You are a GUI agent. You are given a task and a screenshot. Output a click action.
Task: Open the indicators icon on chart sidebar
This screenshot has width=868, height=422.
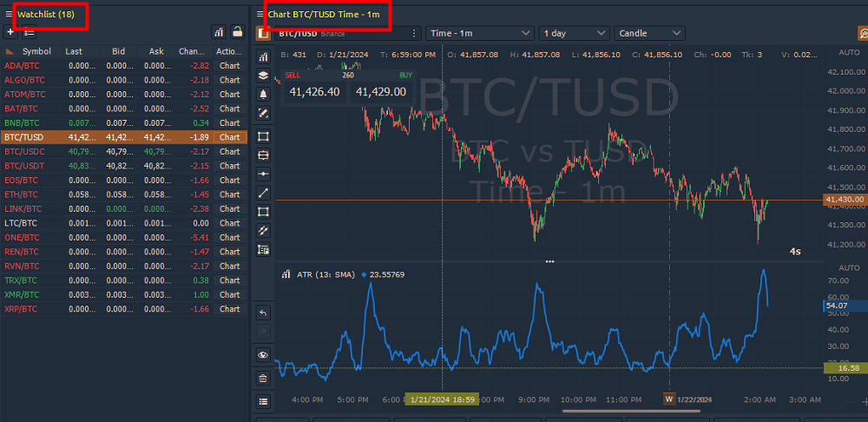[x=264, y=56]
